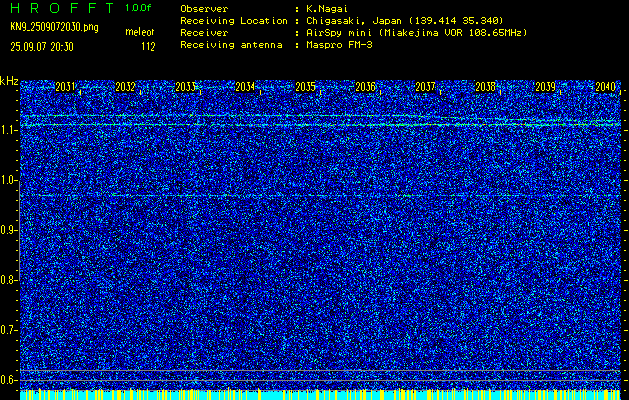The image size is (629, 400).
Task: Click the Receiving antenna label
Action: tap(231, 45)
